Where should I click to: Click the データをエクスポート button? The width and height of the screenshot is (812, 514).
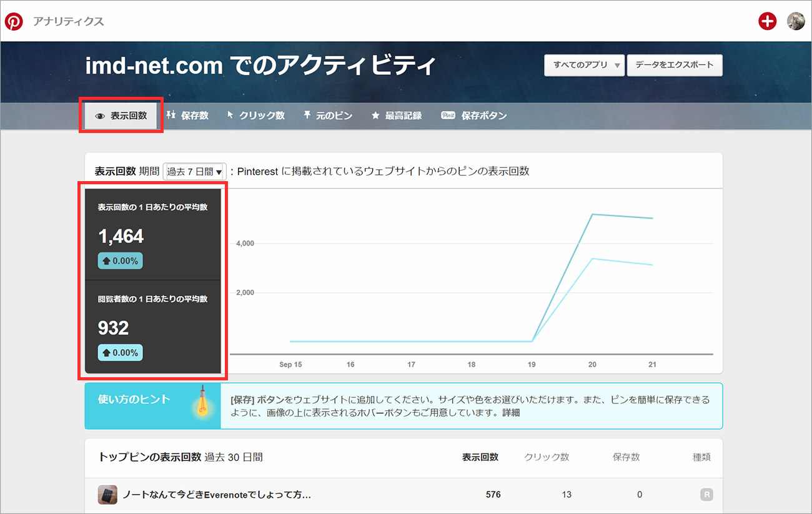[x=675, y=65]
